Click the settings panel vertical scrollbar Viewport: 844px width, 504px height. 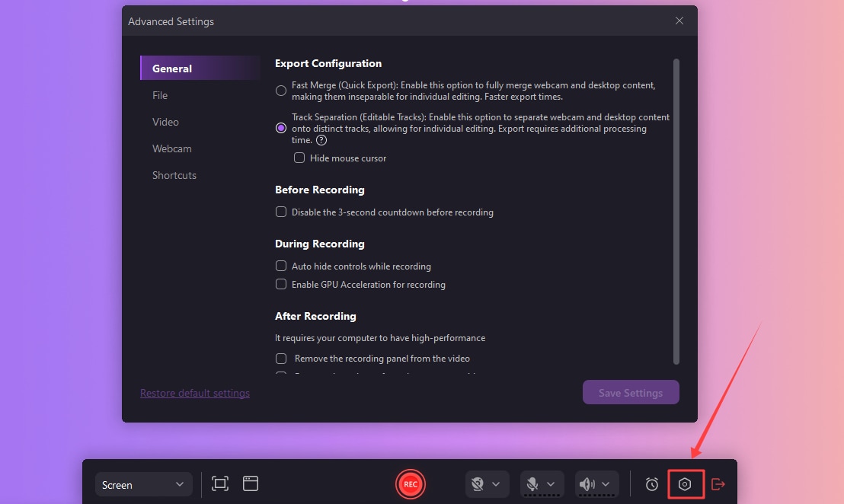(676, 212)
